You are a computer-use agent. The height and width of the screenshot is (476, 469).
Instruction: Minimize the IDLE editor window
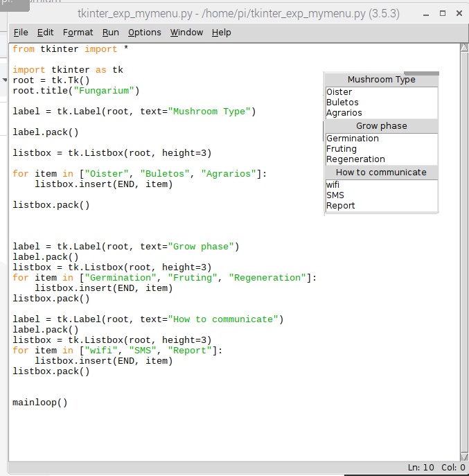[x=426, y=14]
